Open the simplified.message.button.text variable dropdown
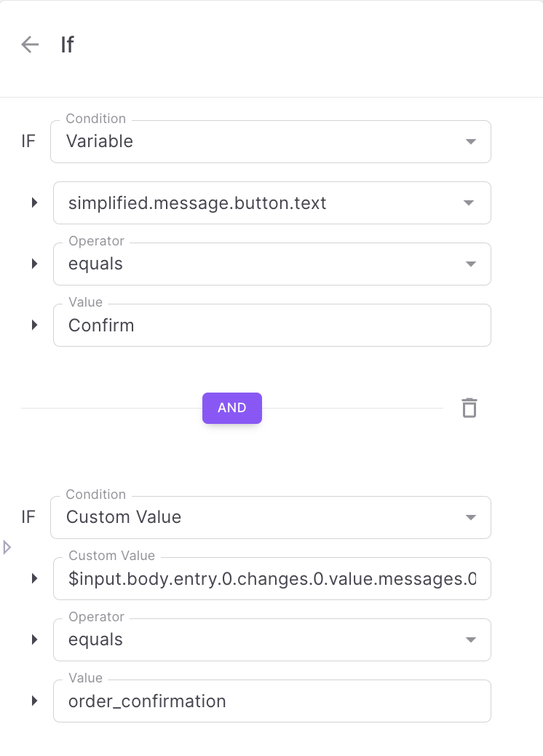Viewport: 543px width, 756px height. 271,202
